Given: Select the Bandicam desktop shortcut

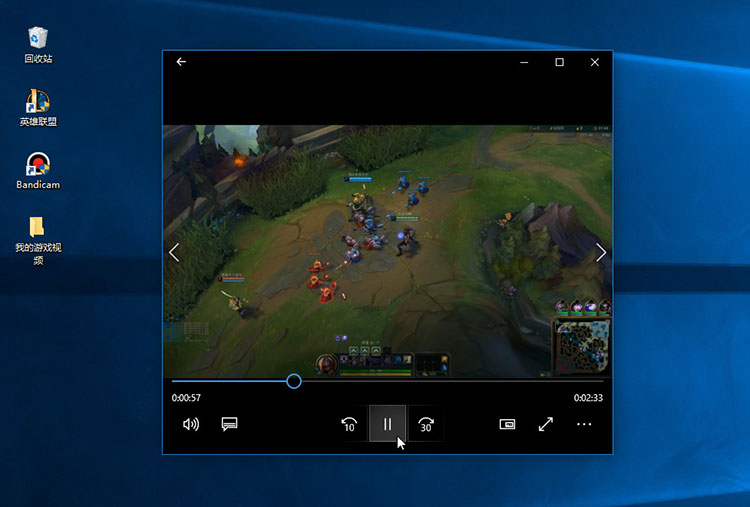Looking at the screenshot, I should 38,171.
